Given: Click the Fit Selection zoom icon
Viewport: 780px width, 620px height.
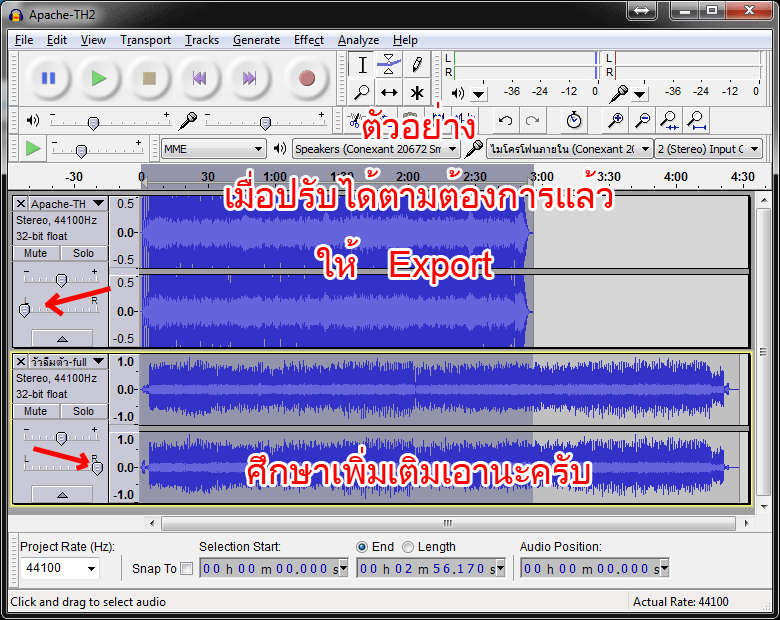Looking at the screenshot, I should 670,120.
